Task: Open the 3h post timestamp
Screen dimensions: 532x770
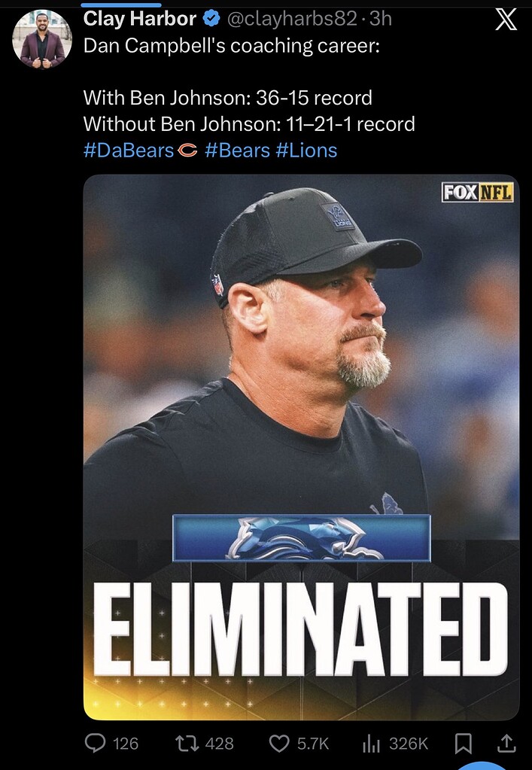Action: coord(380,19)
